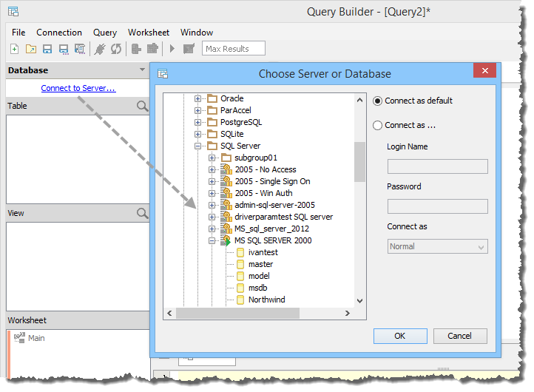Click the Main worksheet icon
The image size is (534, 392).
click(x=19, y=338)
